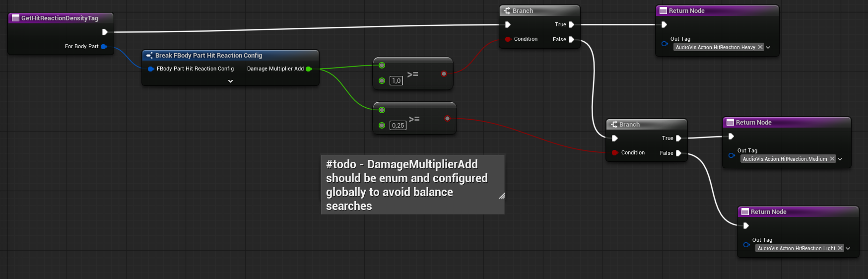Click the Damage Multiplier Add green pin
Screen dimensions: 868x279
pyautogui.click(x=309, y=69)
